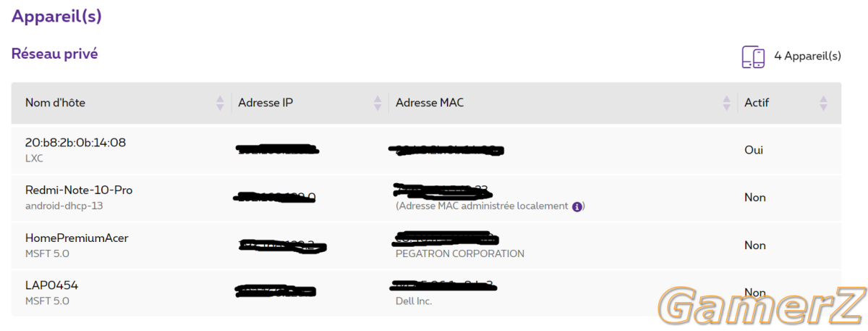Click the Actif column header

tap(757, 103)
